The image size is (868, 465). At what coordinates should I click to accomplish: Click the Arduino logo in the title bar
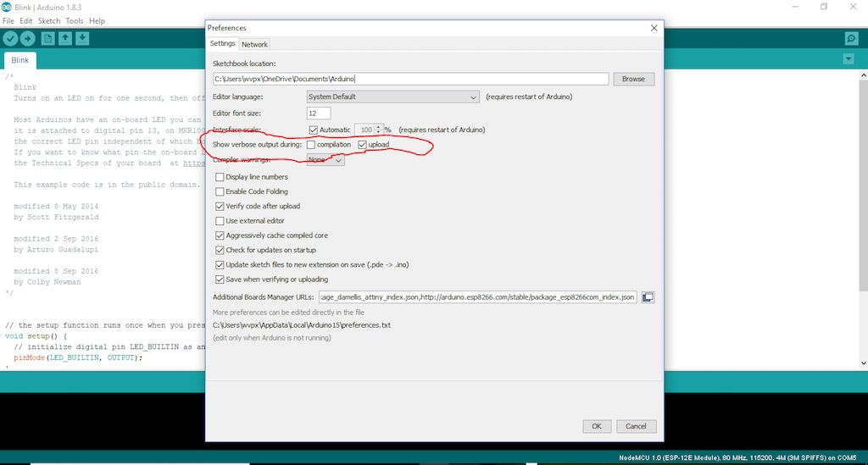coord(6,7)
